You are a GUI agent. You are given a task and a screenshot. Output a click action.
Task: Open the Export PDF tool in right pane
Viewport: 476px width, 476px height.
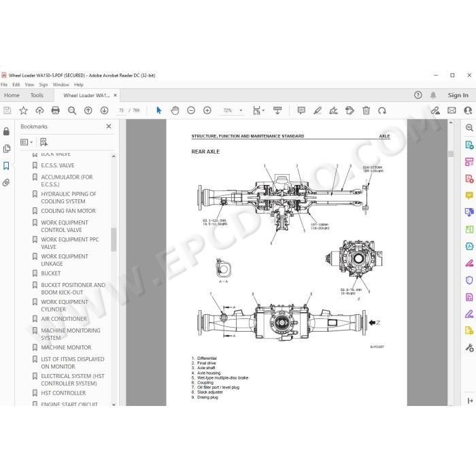[469, 145]
